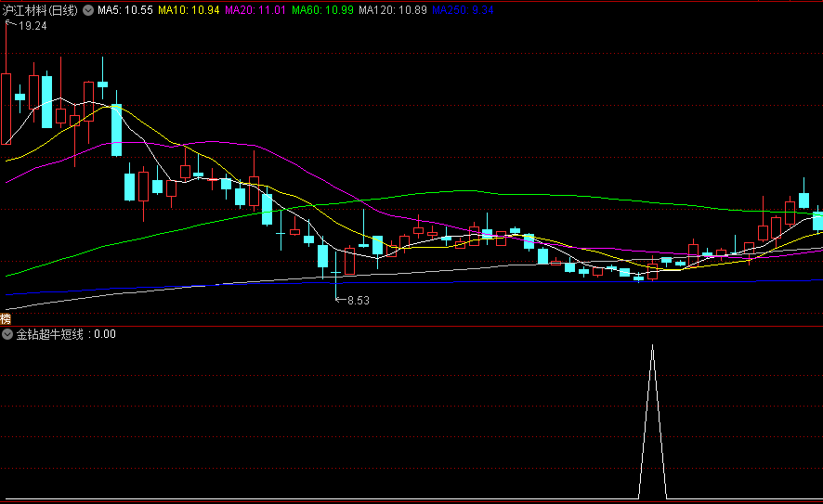Image resolution: width=823 pixels, height=504 pixels.
Task: Click the 19.24 high price marker
Action: 33,26
